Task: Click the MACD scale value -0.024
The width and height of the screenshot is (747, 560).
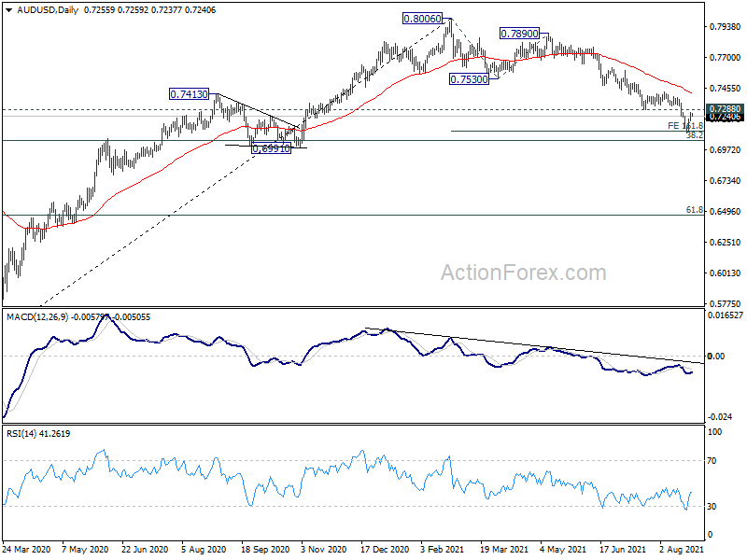Action: pyautogui.click(x=720, y=416)
